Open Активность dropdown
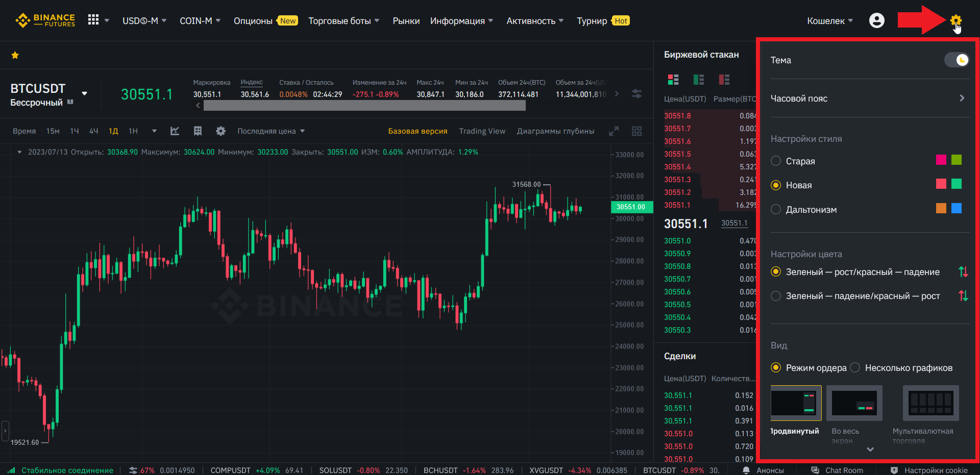980x475 pixels. pos(535,21)
